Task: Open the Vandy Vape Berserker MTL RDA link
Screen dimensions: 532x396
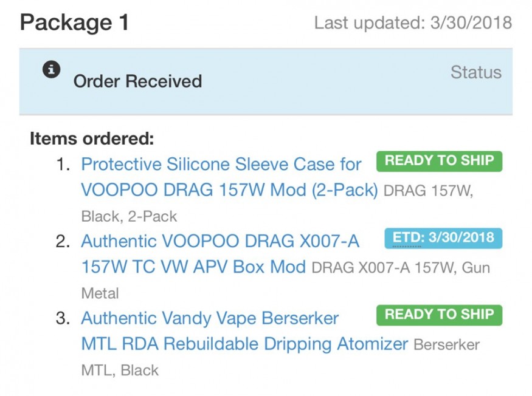Action: pyautogui.click(x=210, y=318)
